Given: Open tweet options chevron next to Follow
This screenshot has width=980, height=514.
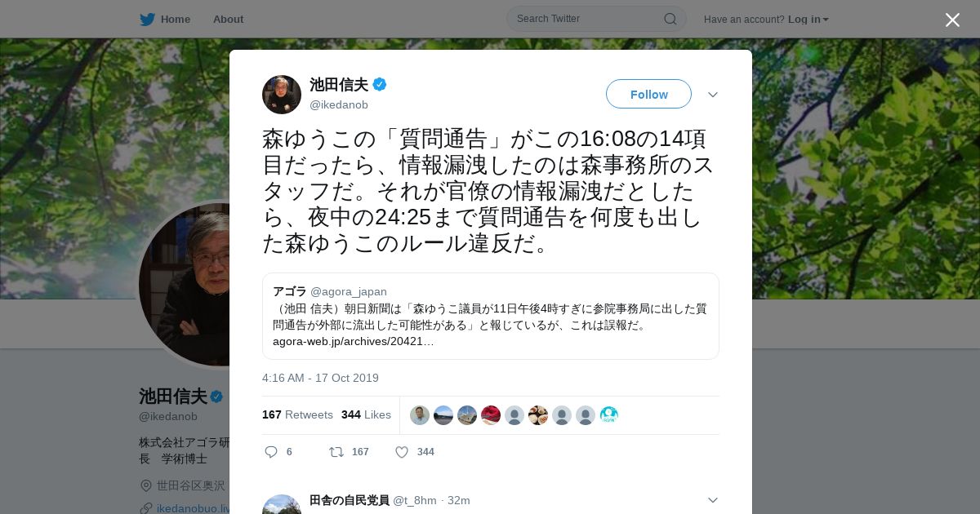Looking at the screenshot, I should (712, 95).
